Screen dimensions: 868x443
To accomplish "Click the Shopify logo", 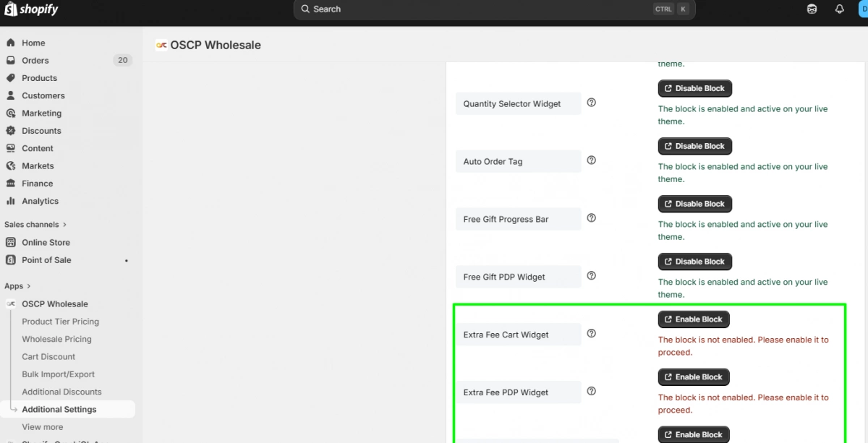I will click(31, 9).
